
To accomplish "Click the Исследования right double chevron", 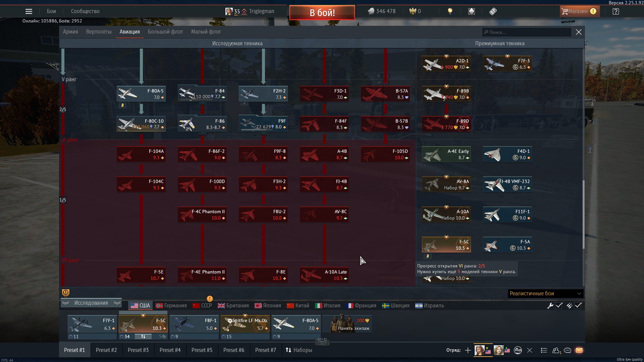I will [117, 303].
